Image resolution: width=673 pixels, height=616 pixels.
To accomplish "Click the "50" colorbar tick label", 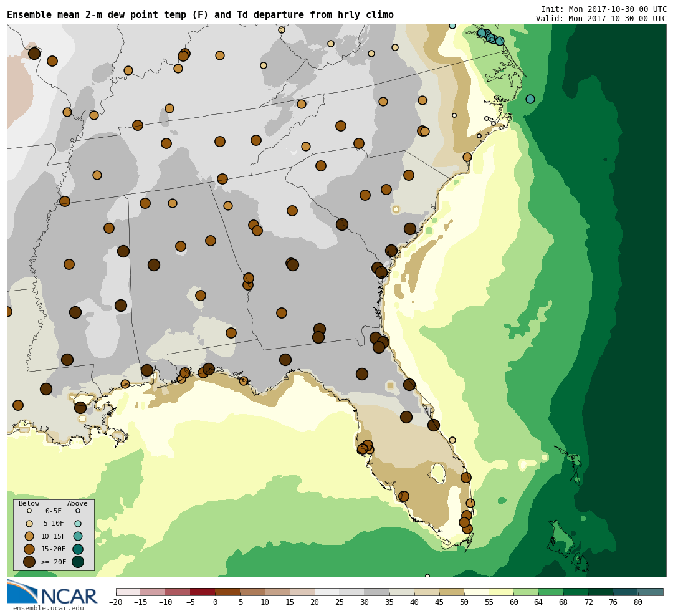I will (464, 602).
